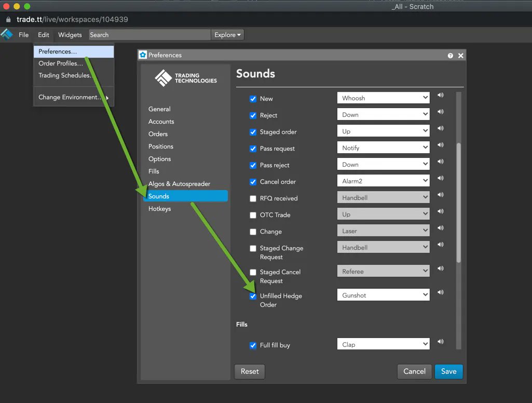Open the Notify sound dropdown
The width and height of the screenshot is (532, 403).
tap(384, 148)
